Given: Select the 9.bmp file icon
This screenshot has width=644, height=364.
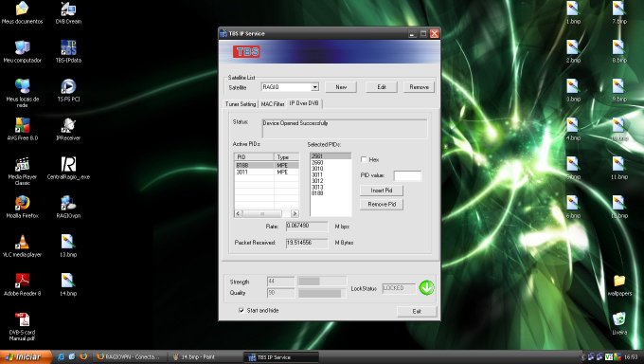Looking at the screenshot, I should click(x=619, y=90).
